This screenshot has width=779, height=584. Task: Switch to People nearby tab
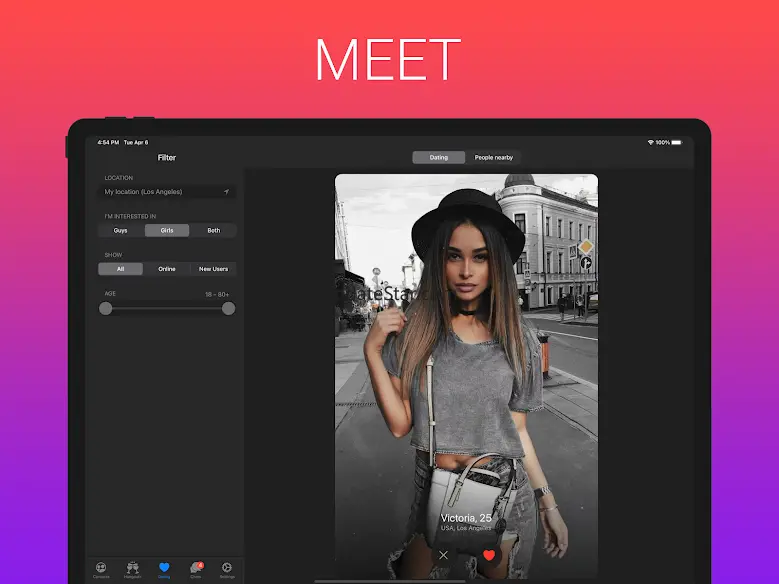tap(494, 157)
